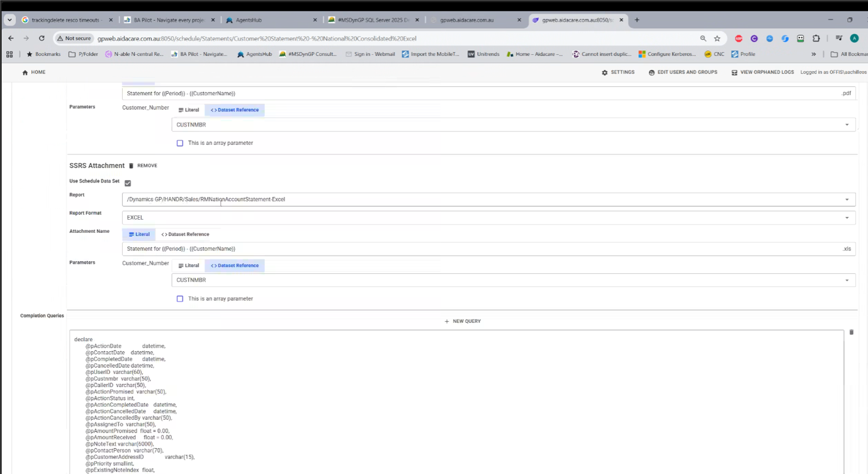Remove the SSRS Attachment
This screenshot has width=868, height=474.
tap(143, 166)
